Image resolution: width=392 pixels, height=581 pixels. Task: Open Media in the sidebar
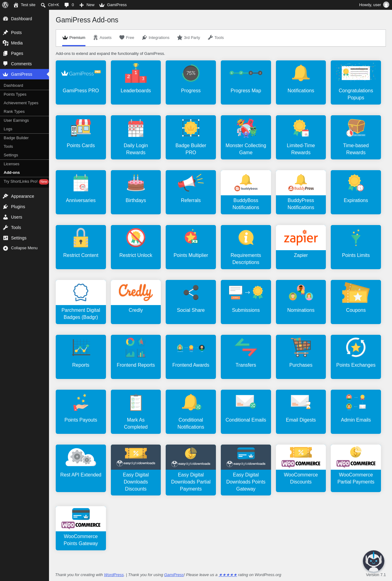point(24,43)
